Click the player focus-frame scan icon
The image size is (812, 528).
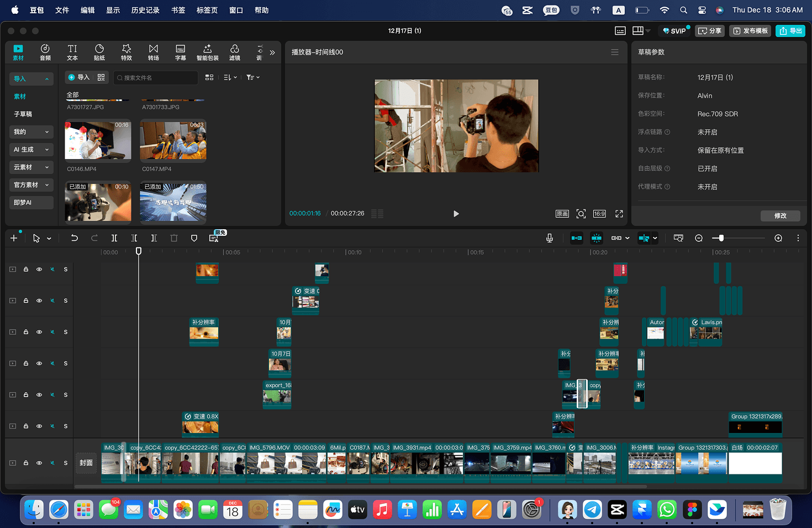click(x=581, y=214)
